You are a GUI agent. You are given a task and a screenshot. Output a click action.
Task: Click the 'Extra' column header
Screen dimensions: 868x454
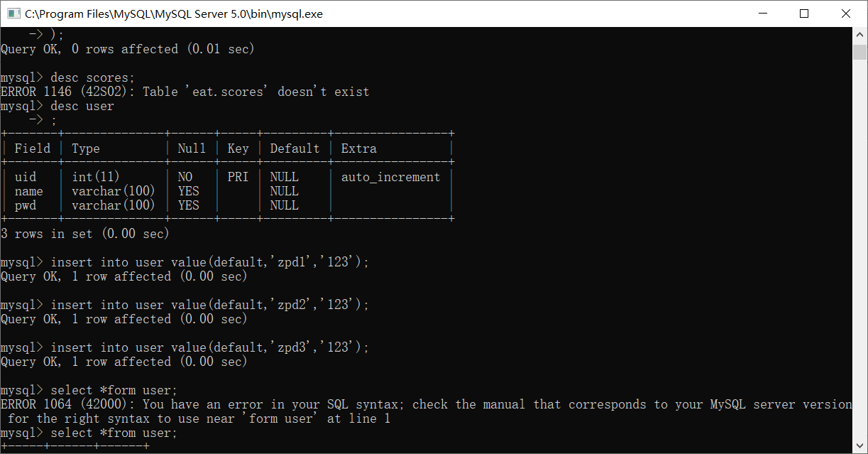click(359, 148)
